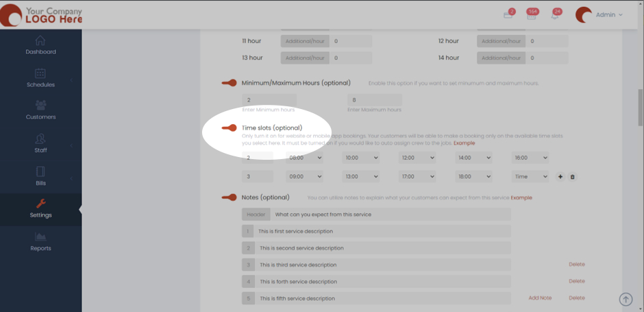Click the Enter Maximum hours input field

pos(374,100)
